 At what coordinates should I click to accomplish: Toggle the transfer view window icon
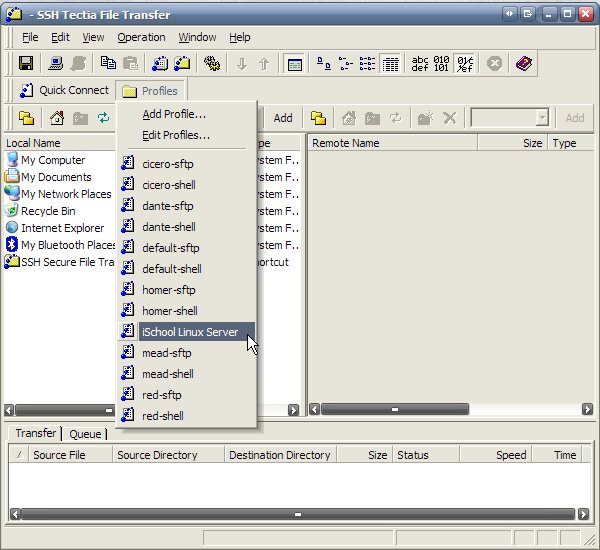pos(294,64)
